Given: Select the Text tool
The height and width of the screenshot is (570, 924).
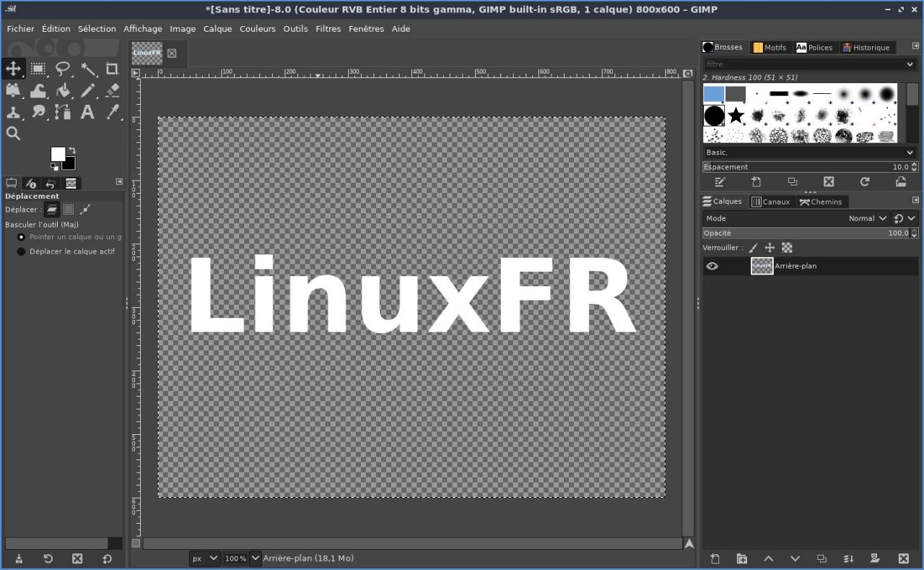Looking at the screenshot, I should point(87,112).
